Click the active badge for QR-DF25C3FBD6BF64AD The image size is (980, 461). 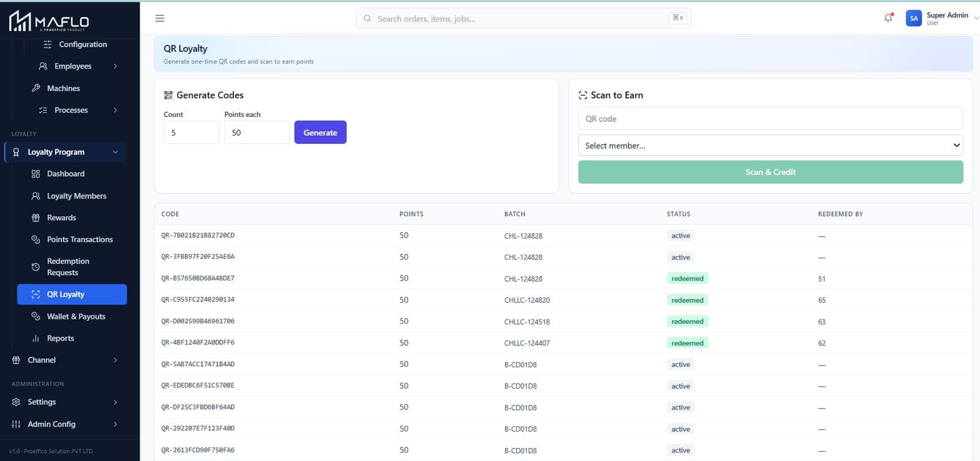(680, 407)
